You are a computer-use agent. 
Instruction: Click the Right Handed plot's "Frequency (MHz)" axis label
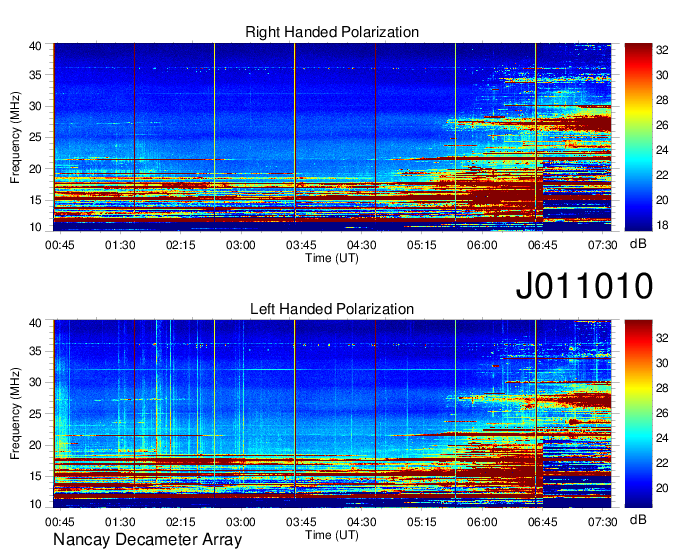tap(15, 137)
